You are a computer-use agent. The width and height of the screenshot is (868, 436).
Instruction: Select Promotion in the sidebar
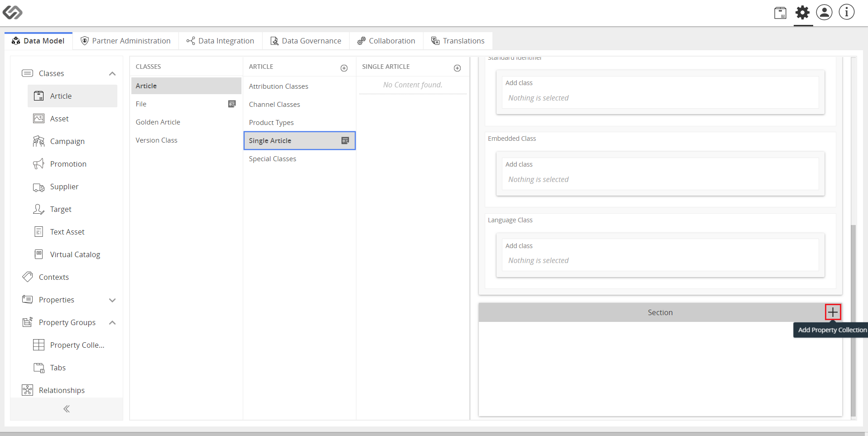[x=72, y=164]
